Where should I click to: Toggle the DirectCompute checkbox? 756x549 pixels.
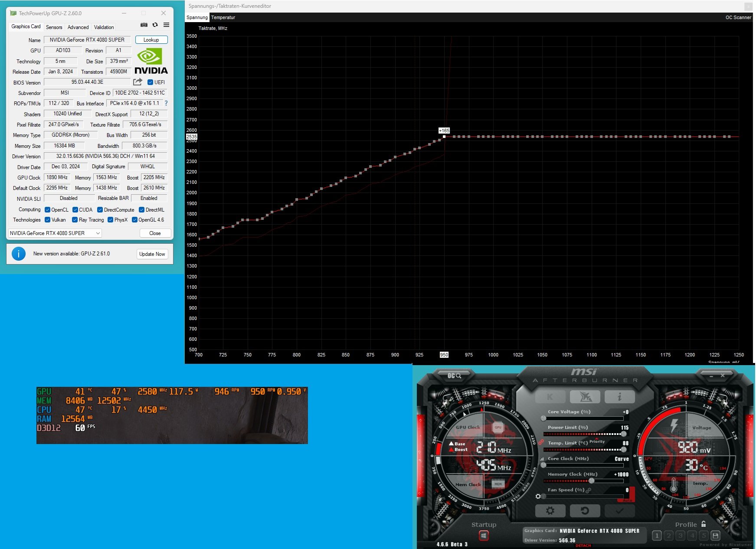100,210
